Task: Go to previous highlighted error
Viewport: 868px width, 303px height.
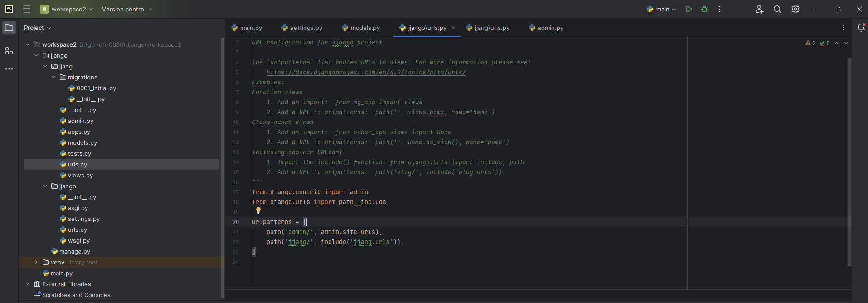Action: [x=837, y=43]
